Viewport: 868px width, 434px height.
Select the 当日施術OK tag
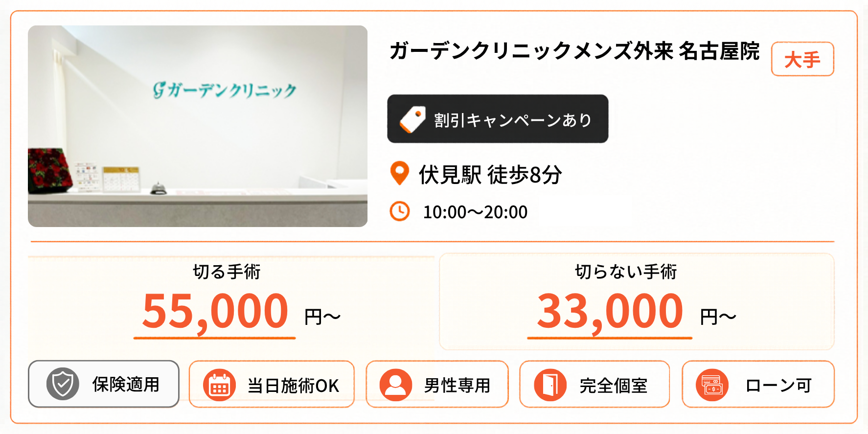coord(272,384)
